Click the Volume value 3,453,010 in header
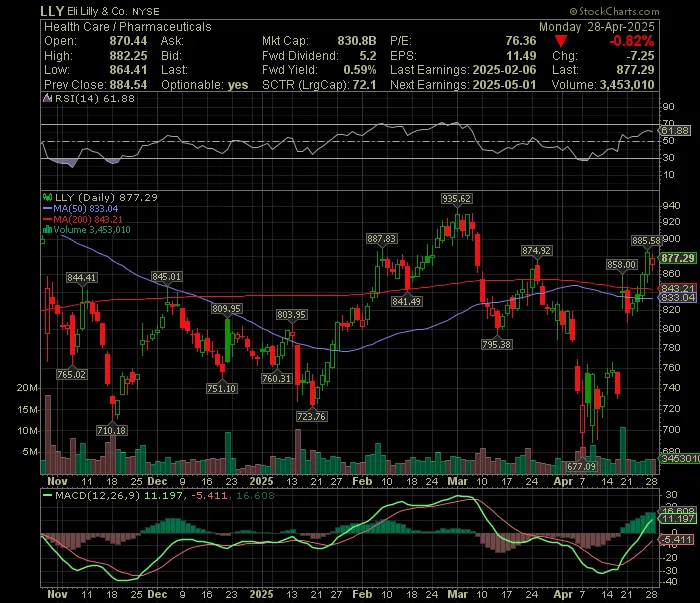The image size is (700, 603). tap(627, 85)
